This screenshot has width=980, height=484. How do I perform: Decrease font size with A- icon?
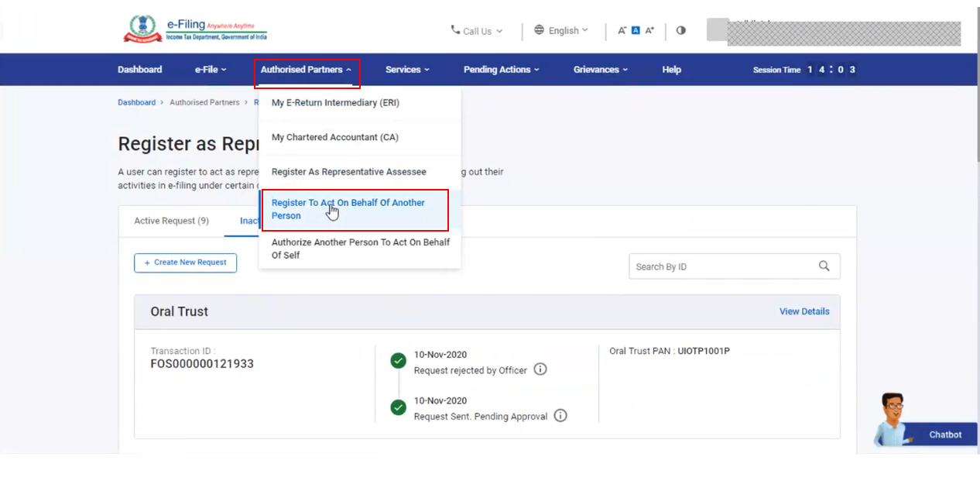tap(622, 30)
